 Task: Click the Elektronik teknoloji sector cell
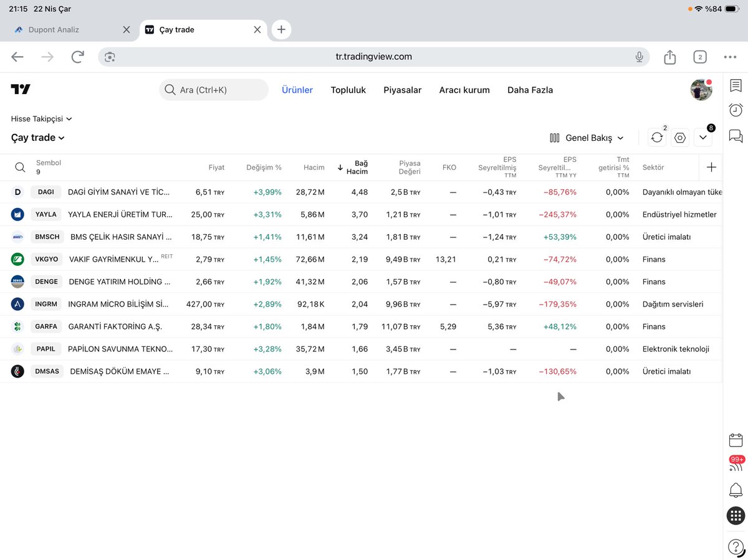[x=676, y=349]
